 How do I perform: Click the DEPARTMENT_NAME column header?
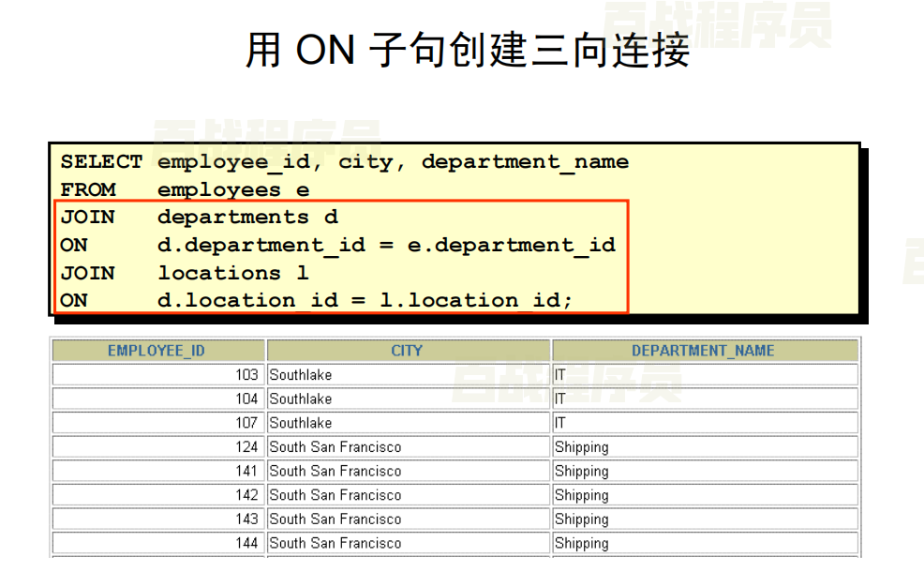tap(703, 351)
